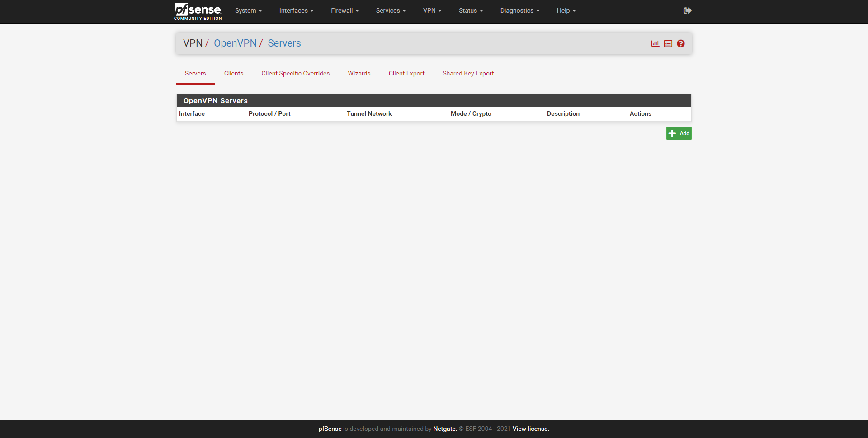868x438 pixels.
Task: Open the status graph icon in breadcrumb bar
Action: tap(655, 43)
